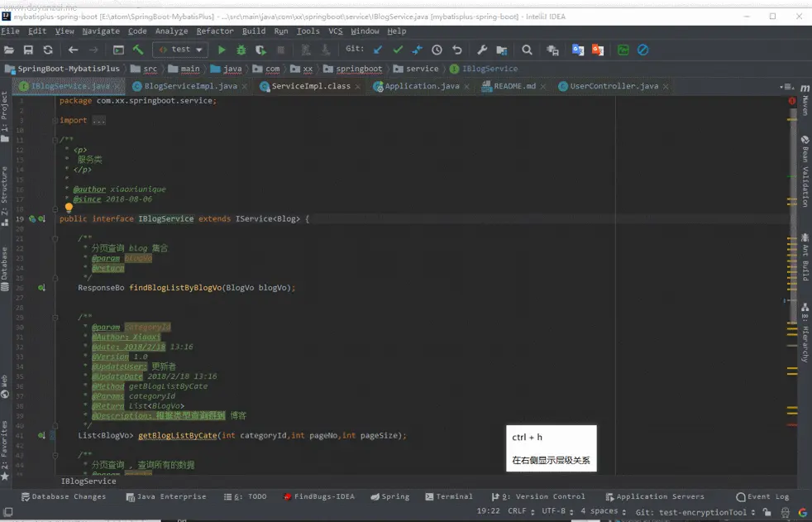Click the Git commit checkmark icon
This screenshot has width=812, height=522.
pyautogui.click(x=398, y=50)
